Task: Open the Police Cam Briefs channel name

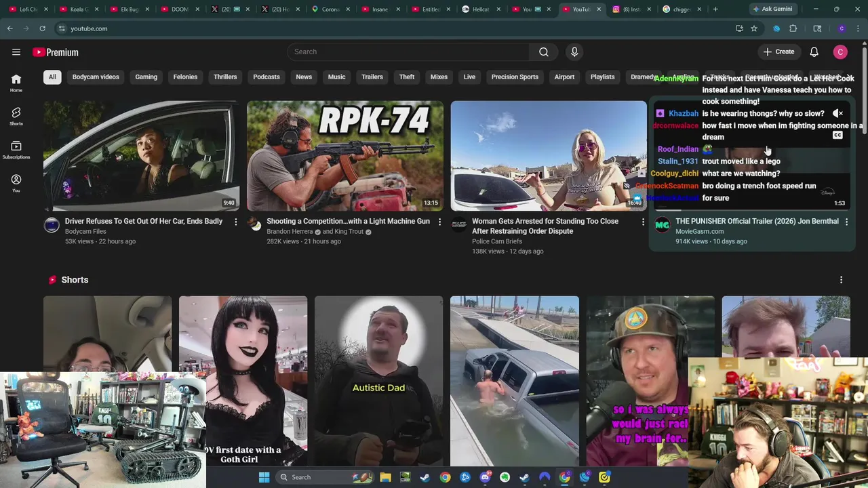Action: 497,241
